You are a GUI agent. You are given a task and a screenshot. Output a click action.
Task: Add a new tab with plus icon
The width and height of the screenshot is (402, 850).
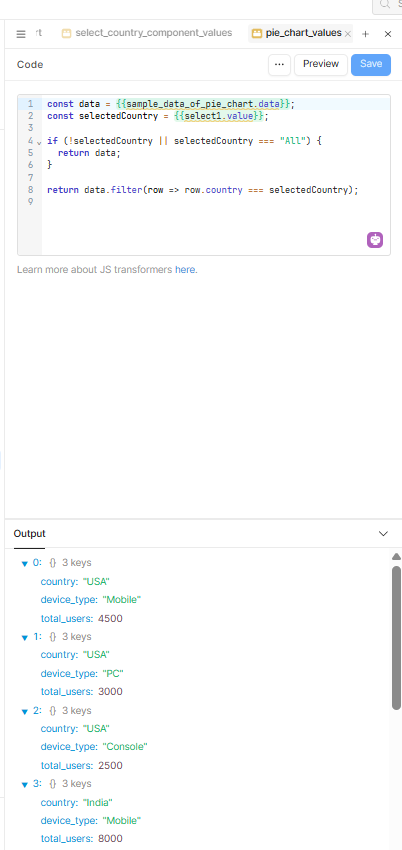365,34
